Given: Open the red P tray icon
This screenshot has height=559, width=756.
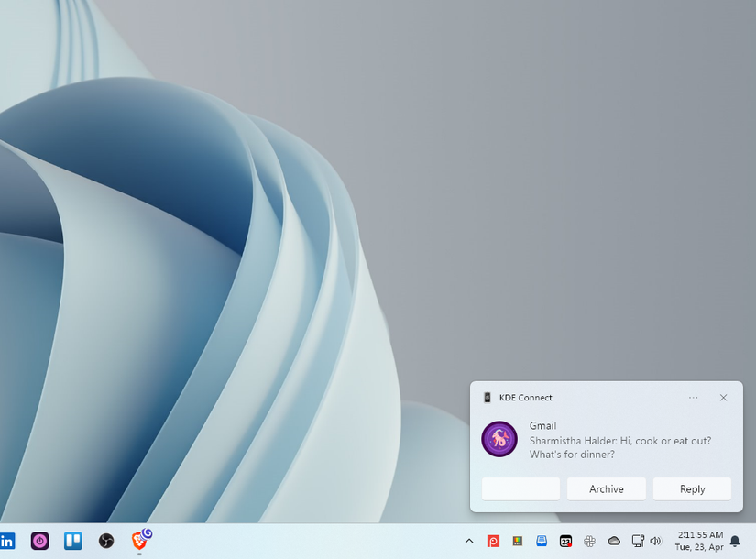Looking at the screenshot, I should [x=493, y=542].
